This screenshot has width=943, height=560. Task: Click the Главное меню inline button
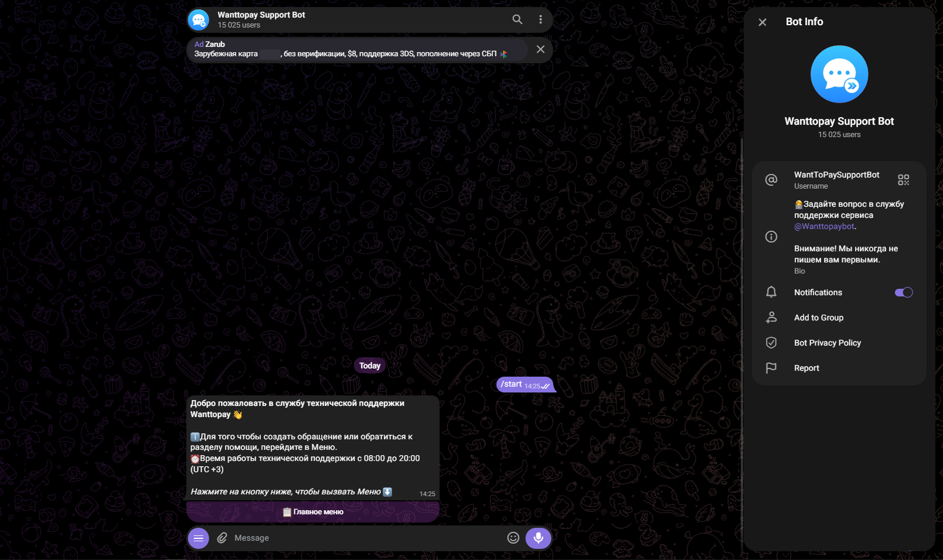[313, 512]
